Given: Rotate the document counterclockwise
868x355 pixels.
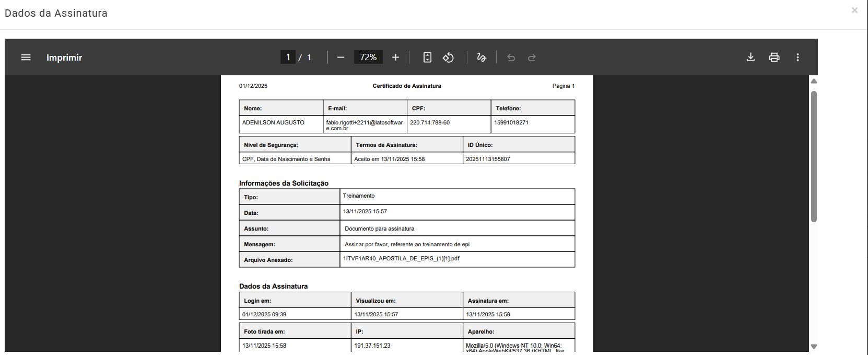Looking at the screenshot, I should 448,58.
